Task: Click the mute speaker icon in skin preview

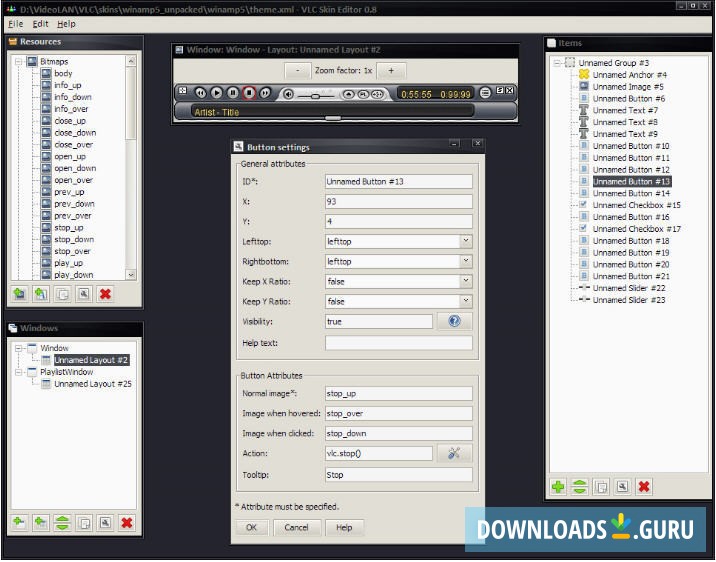Action: [x=288, y=95]
